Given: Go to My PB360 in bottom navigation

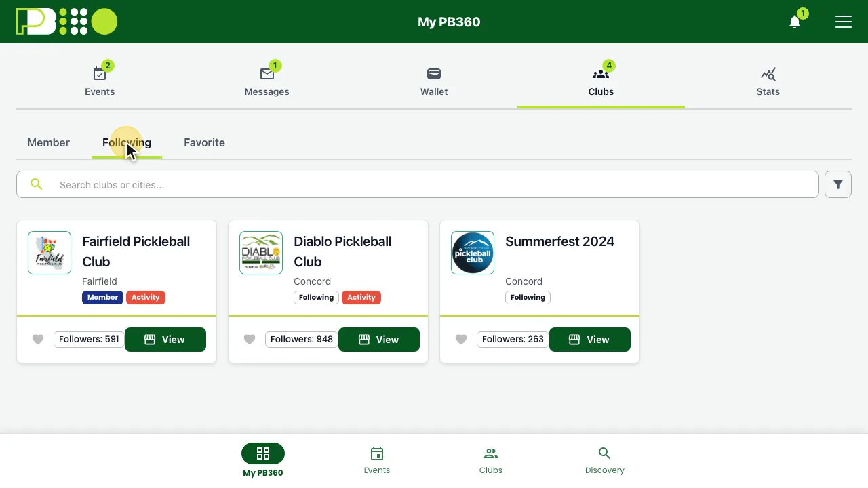Looking at the screenshot, I should click(263, 461).
